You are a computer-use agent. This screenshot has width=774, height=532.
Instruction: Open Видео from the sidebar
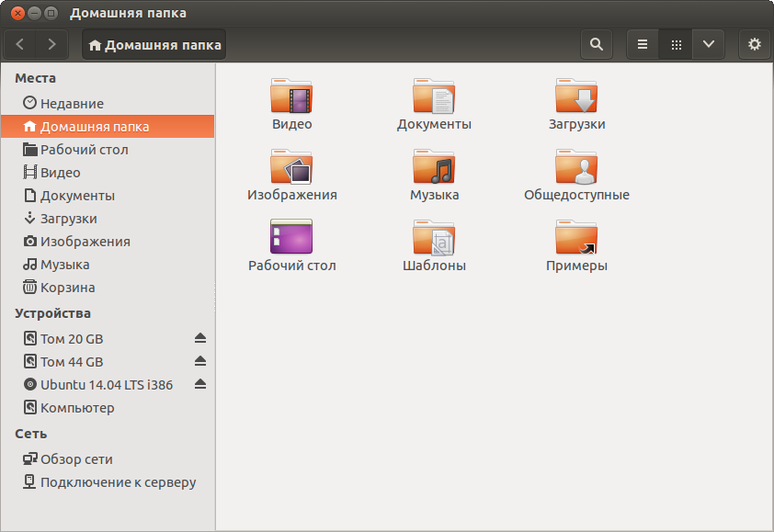click(x=108, y=172)
